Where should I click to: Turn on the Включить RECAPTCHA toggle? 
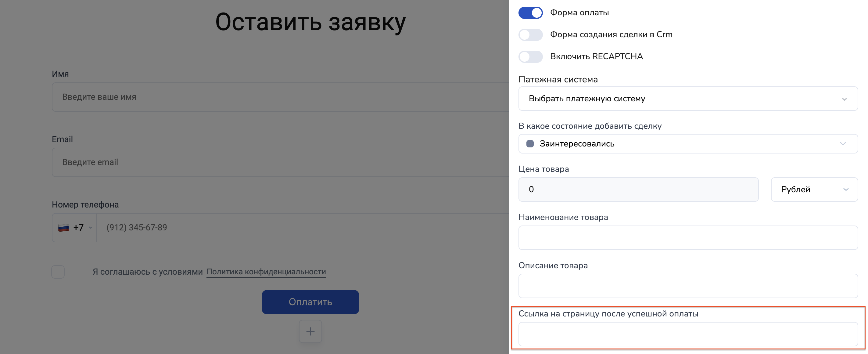(x=530, y=57)
